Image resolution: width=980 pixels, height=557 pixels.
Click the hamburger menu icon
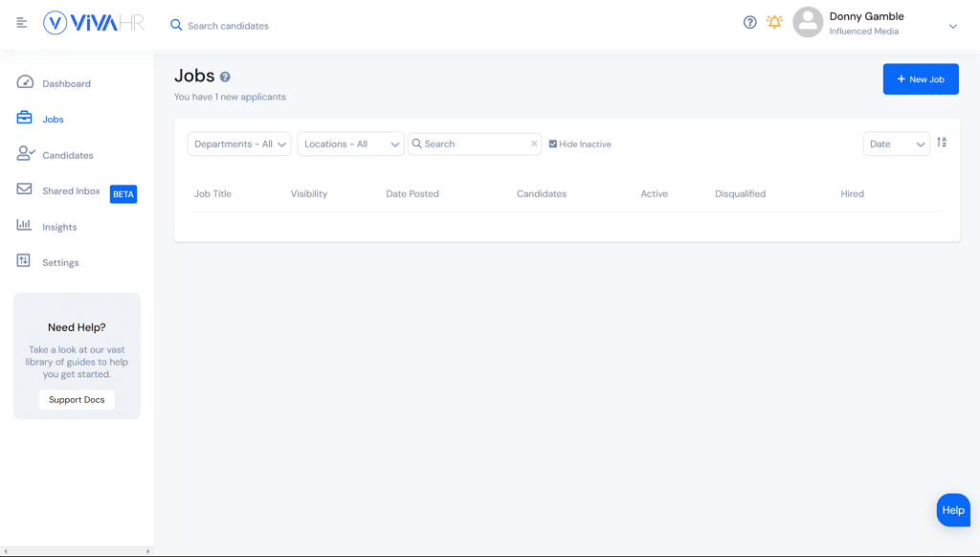click(22, 23)
